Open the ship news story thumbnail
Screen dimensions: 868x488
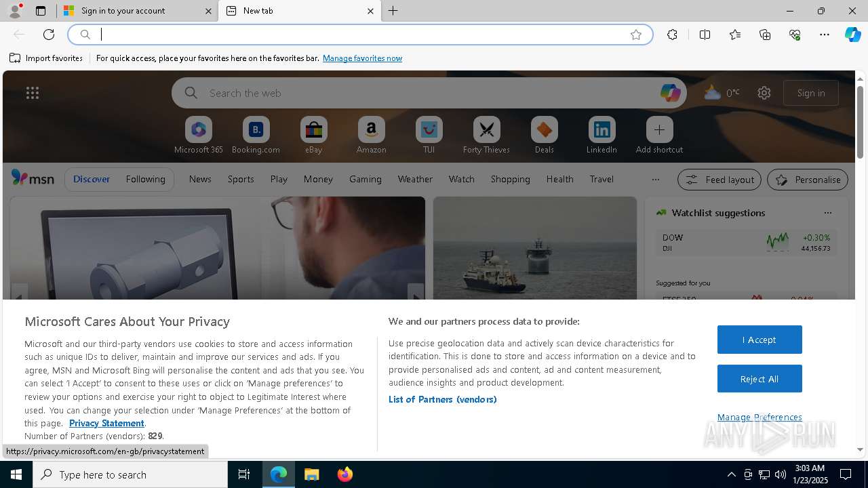click(535, 248)
